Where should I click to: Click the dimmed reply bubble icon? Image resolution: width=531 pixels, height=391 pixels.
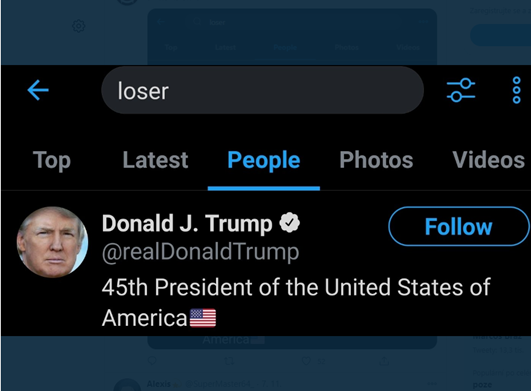click(x=152, y=361)
